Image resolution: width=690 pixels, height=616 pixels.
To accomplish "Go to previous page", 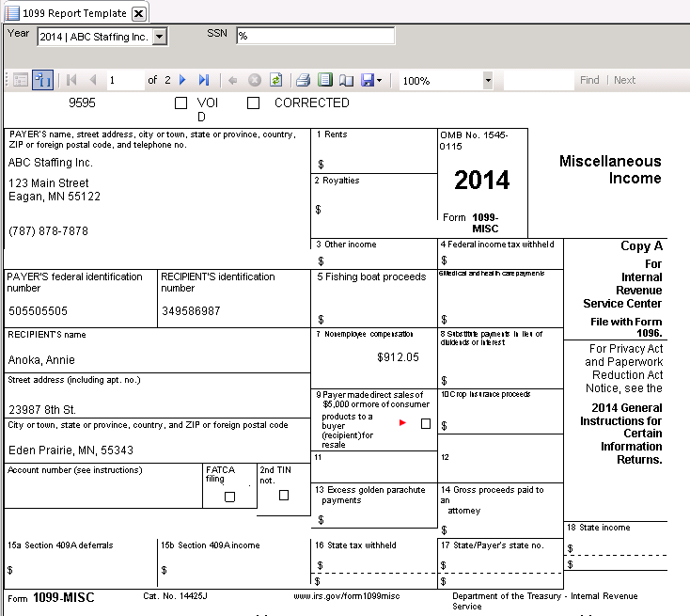I will coord(92,80).
